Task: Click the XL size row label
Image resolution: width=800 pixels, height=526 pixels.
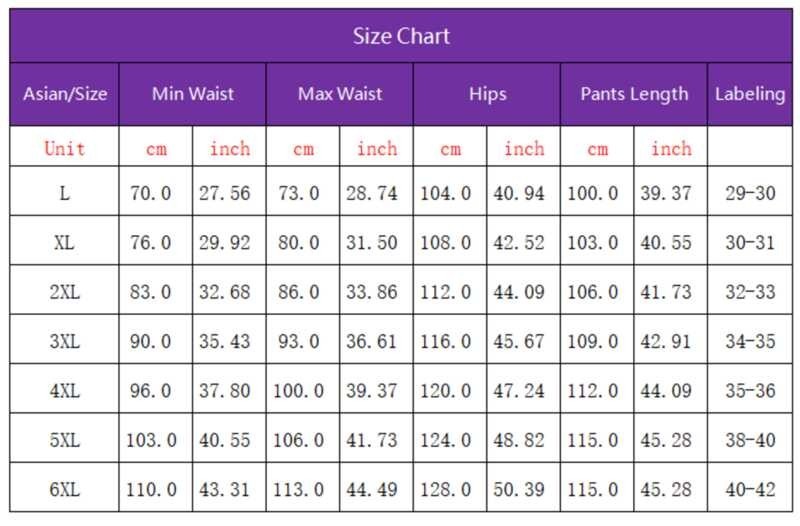Action: 65,242
